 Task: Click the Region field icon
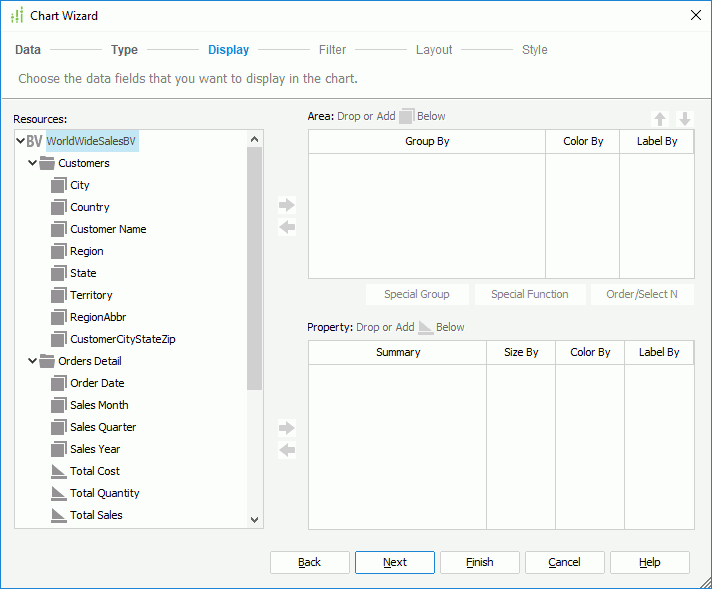point(59,251)
